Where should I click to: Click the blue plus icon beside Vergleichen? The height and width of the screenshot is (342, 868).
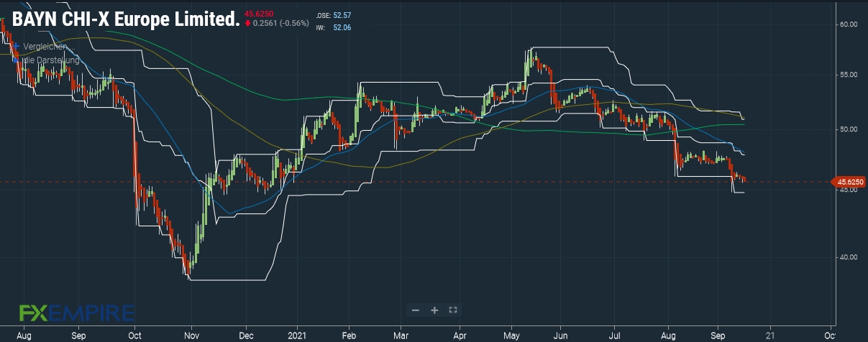17,47
